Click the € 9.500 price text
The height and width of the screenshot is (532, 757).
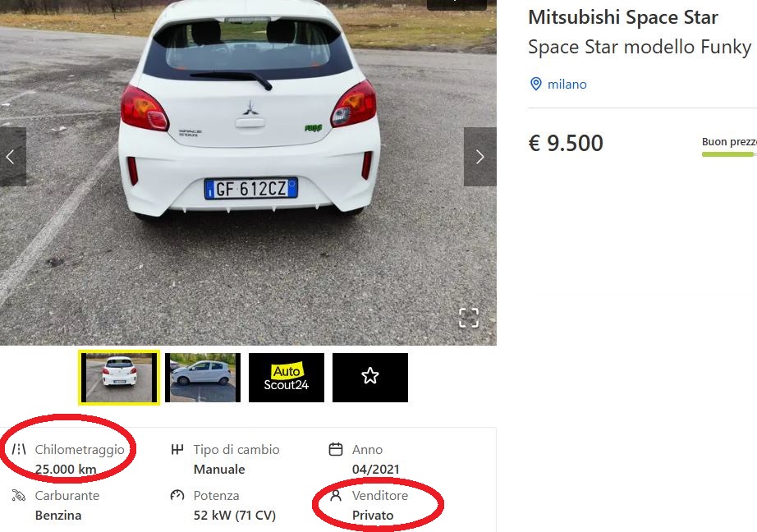[566, 143]
